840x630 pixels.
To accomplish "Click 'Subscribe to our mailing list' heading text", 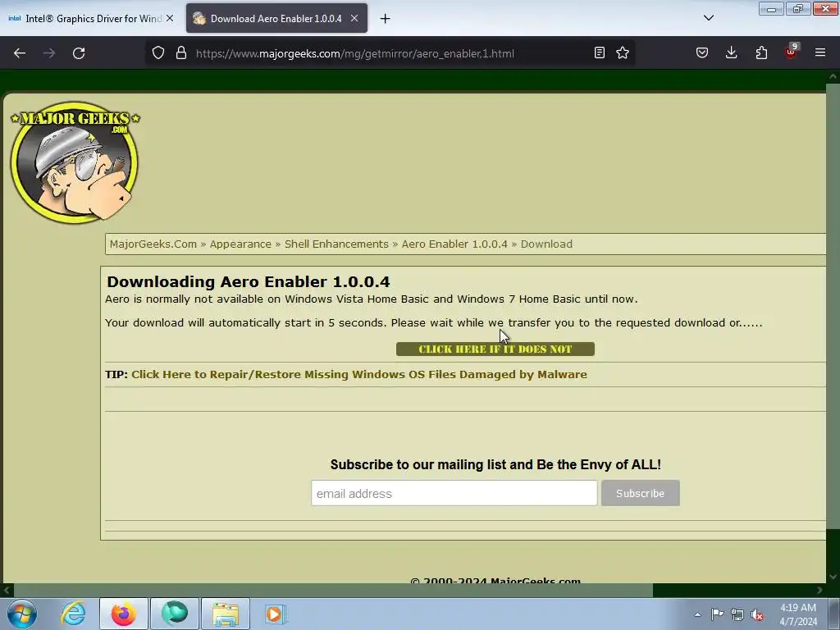I will (x=495, y=464).
